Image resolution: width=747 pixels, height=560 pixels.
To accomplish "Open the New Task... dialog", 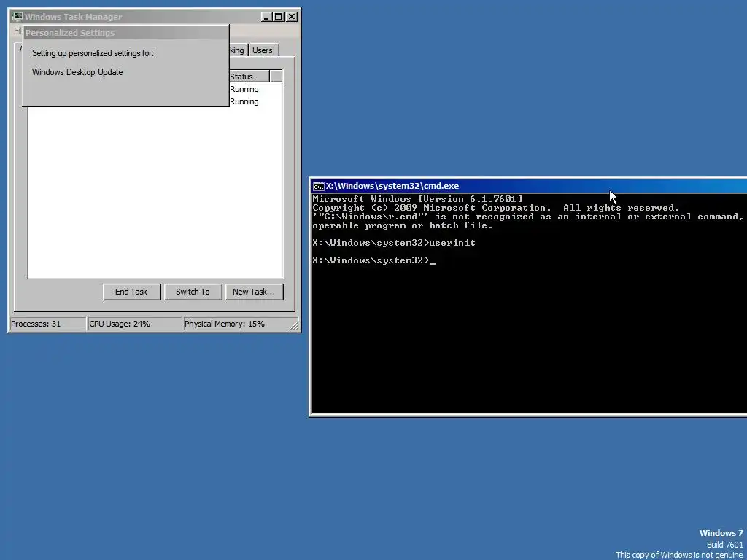I will pyautogui.click(x=254, y=292).
